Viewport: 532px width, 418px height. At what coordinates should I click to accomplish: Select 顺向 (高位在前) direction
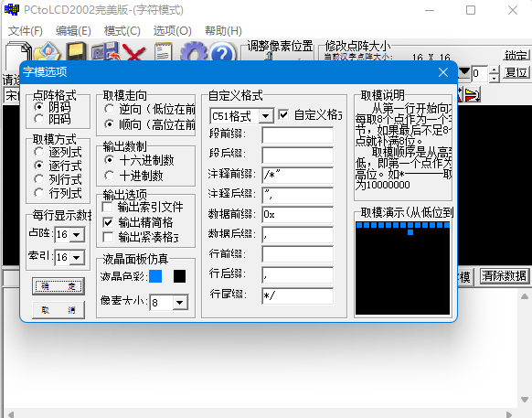point(110,124)
